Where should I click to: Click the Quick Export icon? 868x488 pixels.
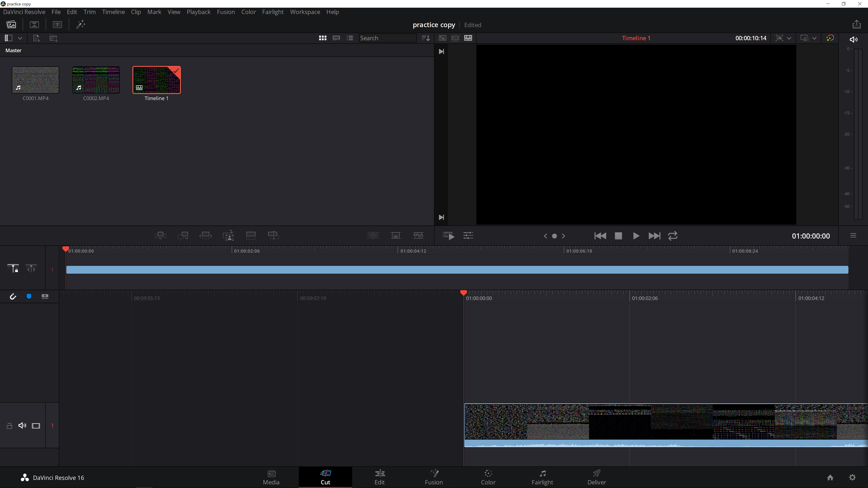click(x=856, y=24)
